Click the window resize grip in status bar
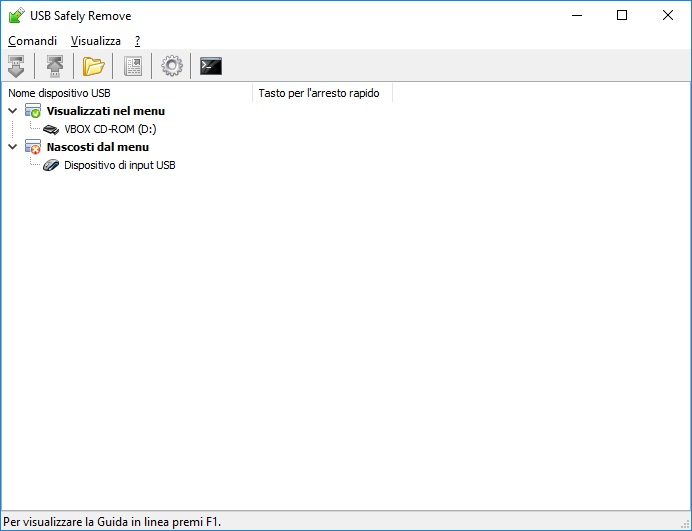 click(685, 524)
